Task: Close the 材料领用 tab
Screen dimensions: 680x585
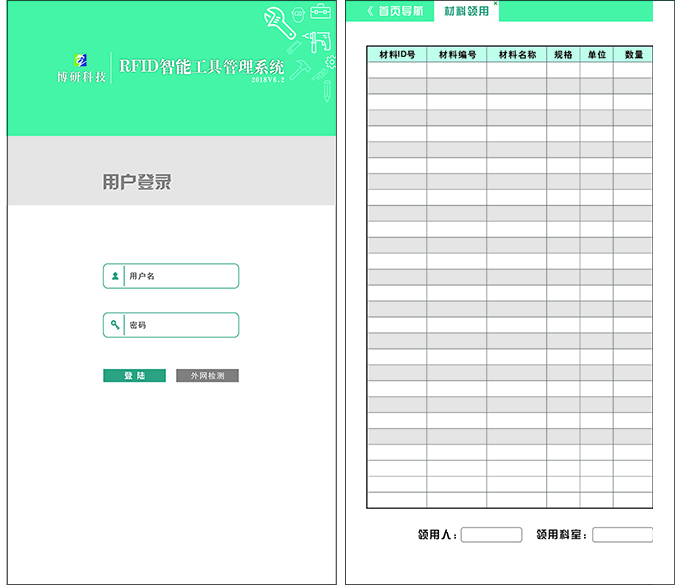Action: click(495, 4)
